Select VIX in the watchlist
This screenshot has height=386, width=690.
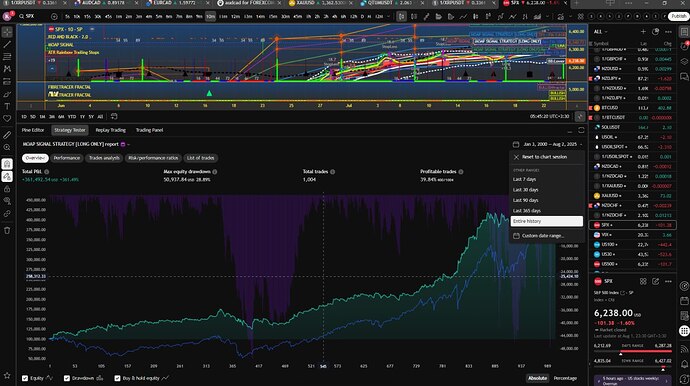(x=633, y=235)
